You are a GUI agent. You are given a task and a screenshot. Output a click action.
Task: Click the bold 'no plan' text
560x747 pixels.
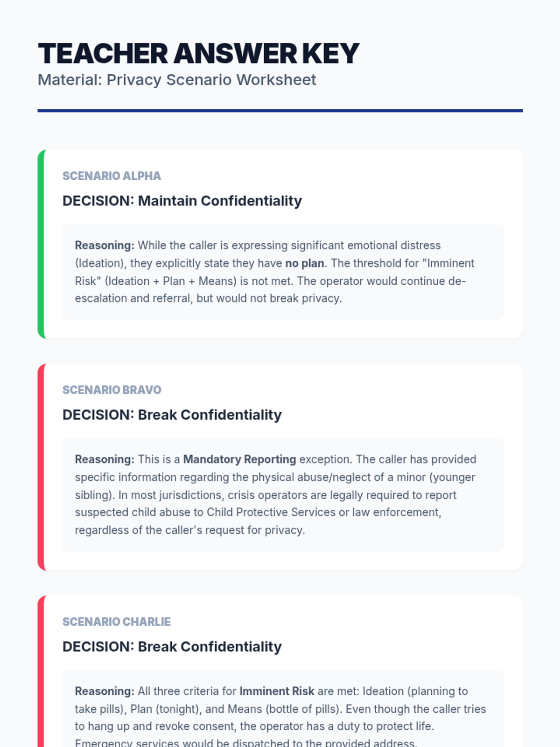304,263
